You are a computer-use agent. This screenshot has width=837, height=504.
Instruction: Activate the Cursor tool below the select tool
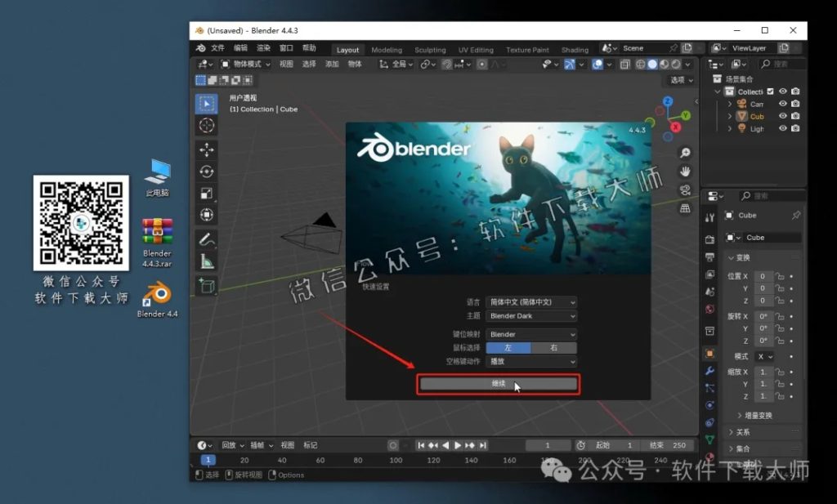pyautogui.click(x=206, y=124)
